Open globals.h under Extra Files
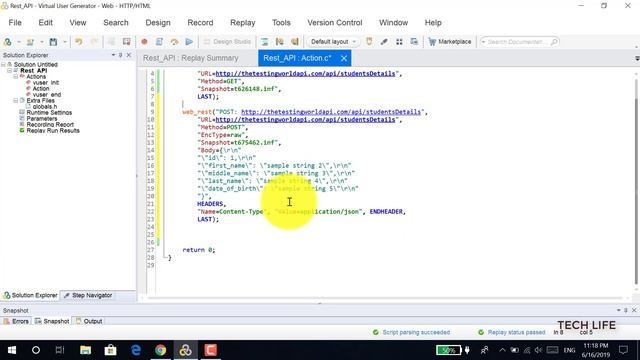The image size is (640, 360). click(x=44, y=107)
